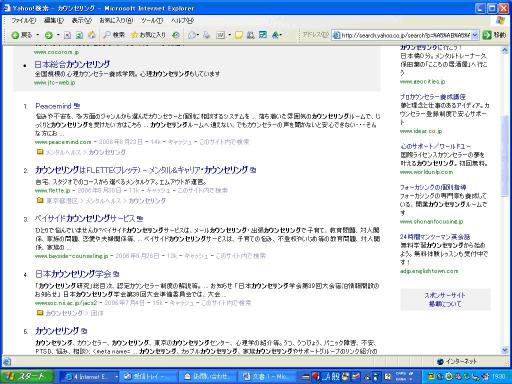This screenshot has height=384, width=512.
Task: Click the www.peacemind.com green URL
Action: coord(63,142)
